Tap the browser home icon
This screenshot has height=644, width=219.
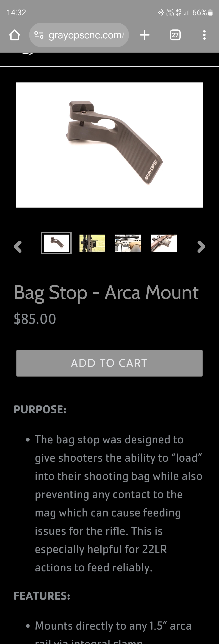(14, 35)
